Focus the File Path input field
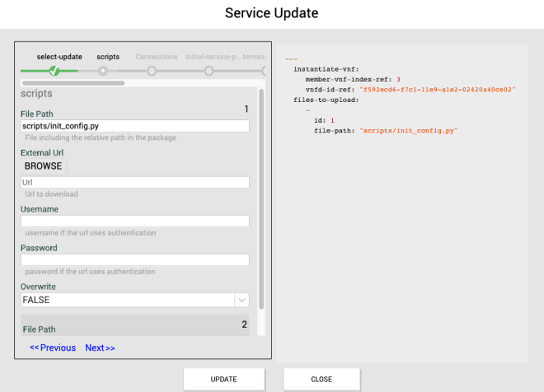Screen dimensions: 544x392 (x=135, y=126)
